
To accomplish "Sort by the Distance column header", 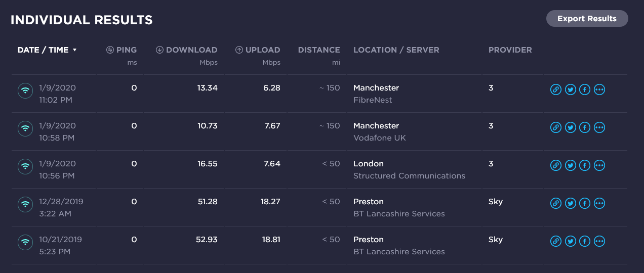I will tap(319, 50).
